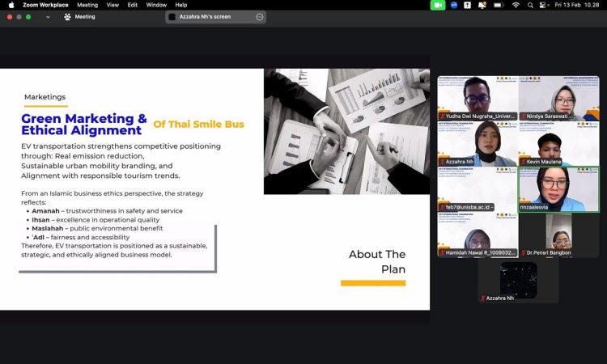Open the Window menu
607x364 pixels.
click(156, 5)
